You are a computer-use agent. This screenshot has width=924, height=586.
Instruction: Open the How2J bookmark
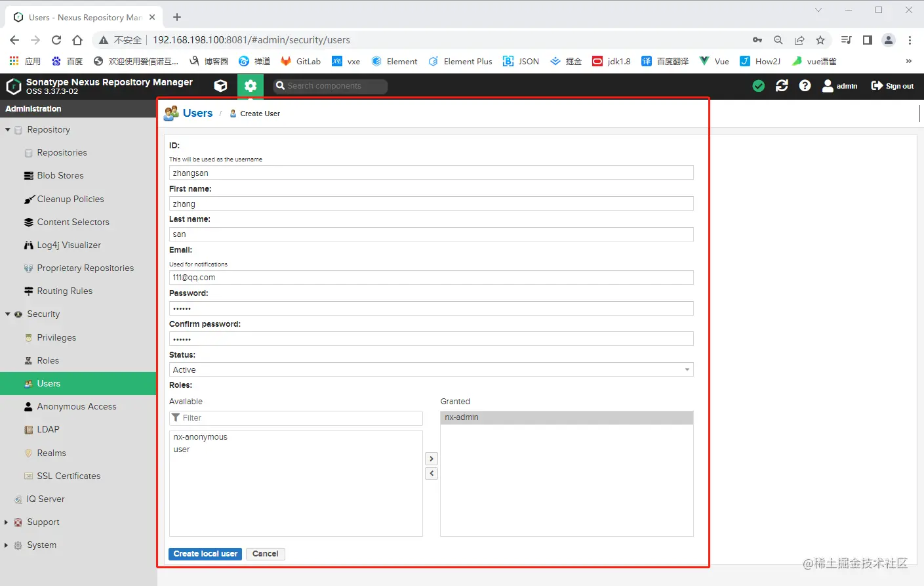[760, 61]
